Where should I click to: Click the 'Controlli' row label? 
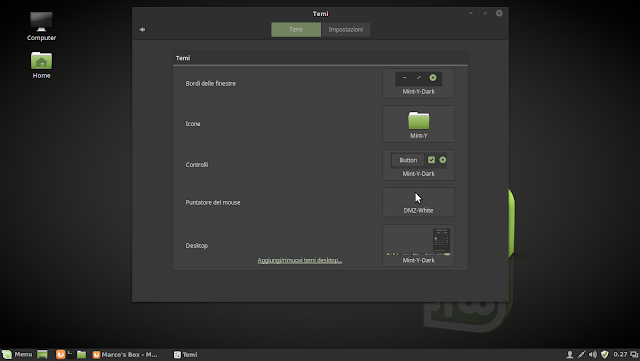pos(197,165)
